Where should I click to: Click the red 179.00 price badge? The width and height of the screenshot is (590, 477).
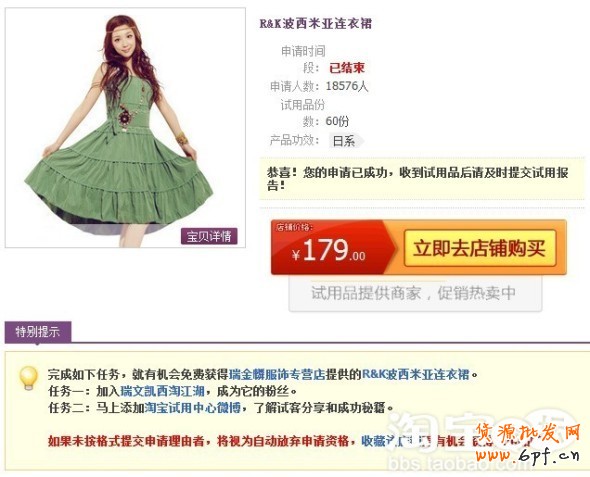(333, 248)
